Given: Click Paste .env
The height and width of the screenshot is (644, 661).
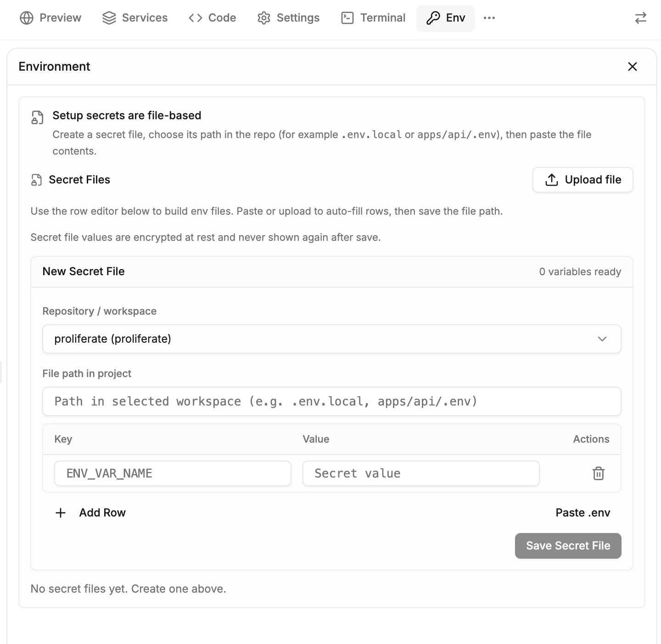Looking at the screenshot, I should click(583, 512).
